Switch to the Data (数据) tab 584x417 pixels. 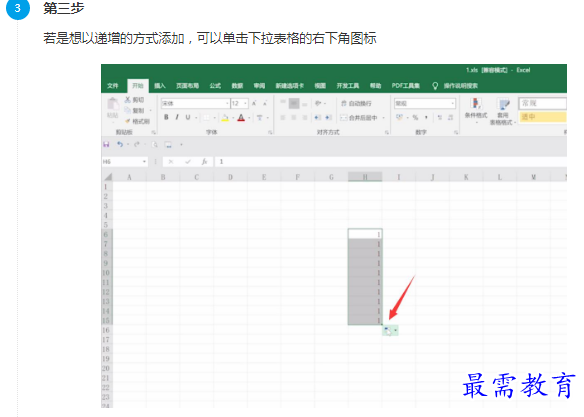coord(237,86)
